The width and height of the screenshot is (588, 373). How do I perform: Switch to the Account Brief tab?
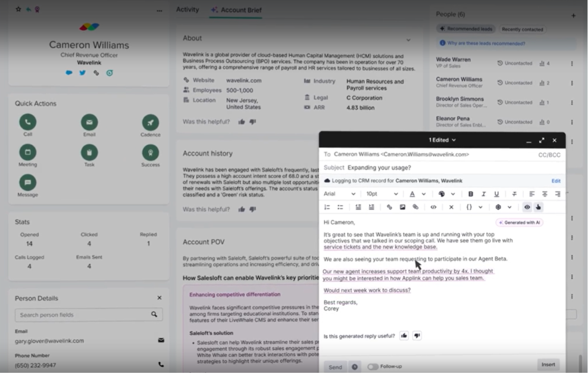236,10
